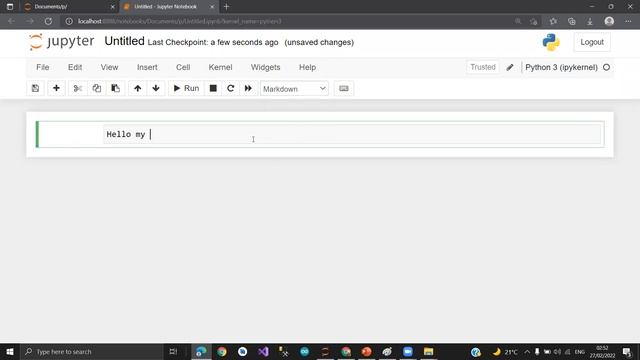Image resolution: width=640 pixels, height=360 pixels.
Task: Click inside the markdown cell text area
Action: click(352, 134)
